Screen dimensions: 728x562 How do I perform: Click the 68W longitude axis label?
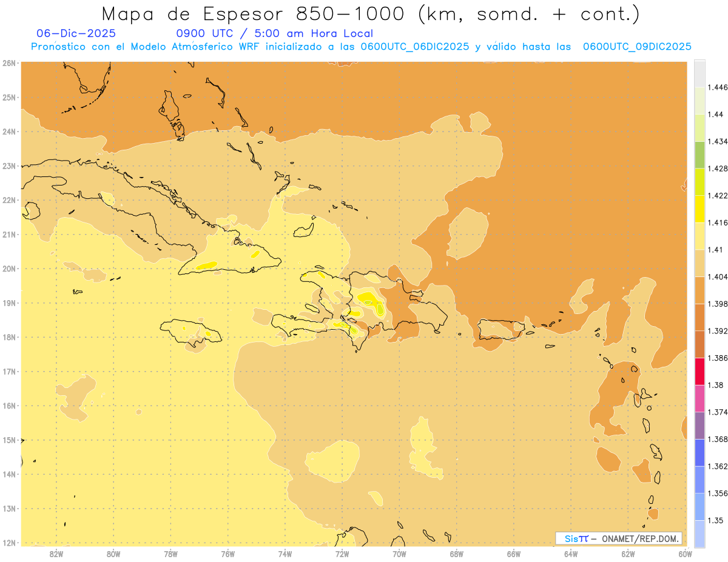tap(457, 554)
